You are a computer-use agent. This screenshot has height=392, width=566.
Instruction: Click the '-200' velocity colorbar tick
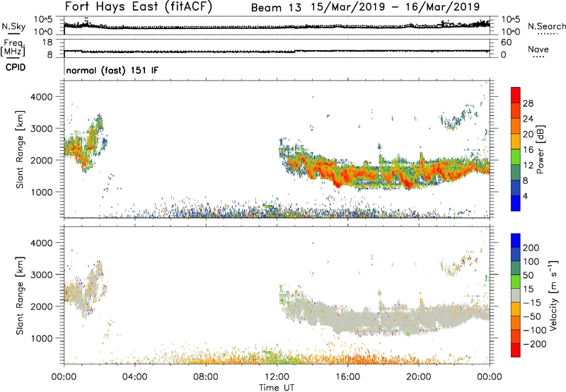(x=535, y=344)
